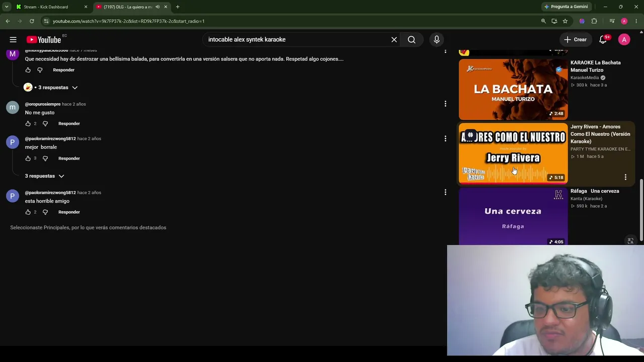Open options for the "No me gusto" comment
The width and height of the screenshot is (644, 362).
click(x=445, y=104)
